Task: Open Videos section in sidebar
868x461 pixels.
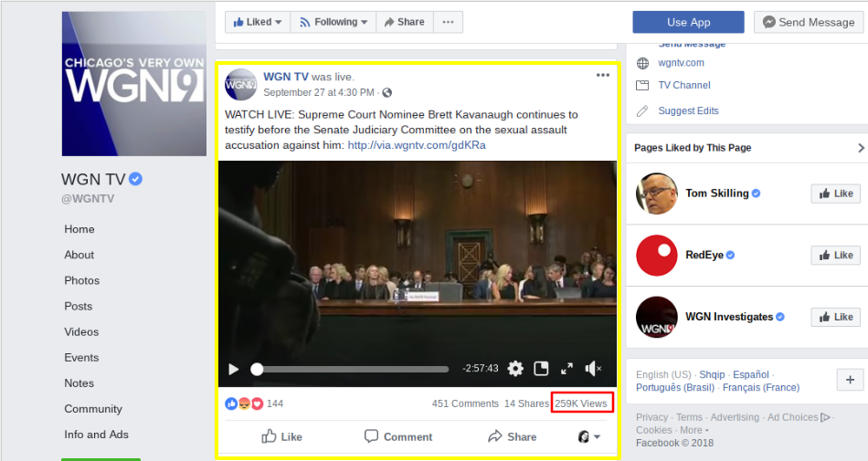Action: click(81, 331)
